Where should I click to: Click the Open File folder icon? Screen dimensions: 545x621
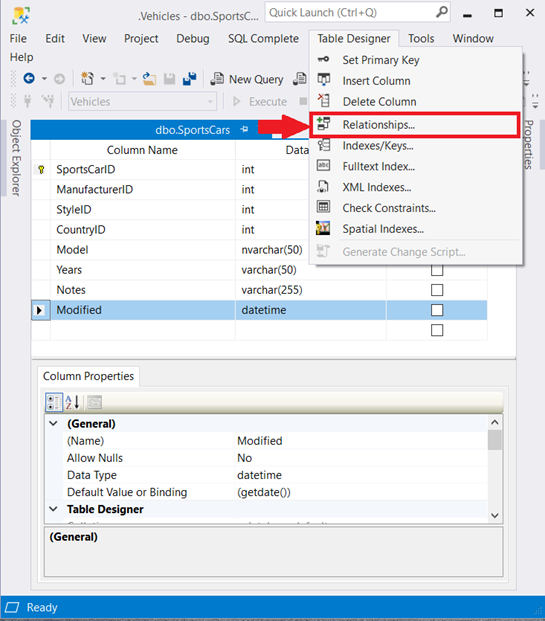point(149,78)
